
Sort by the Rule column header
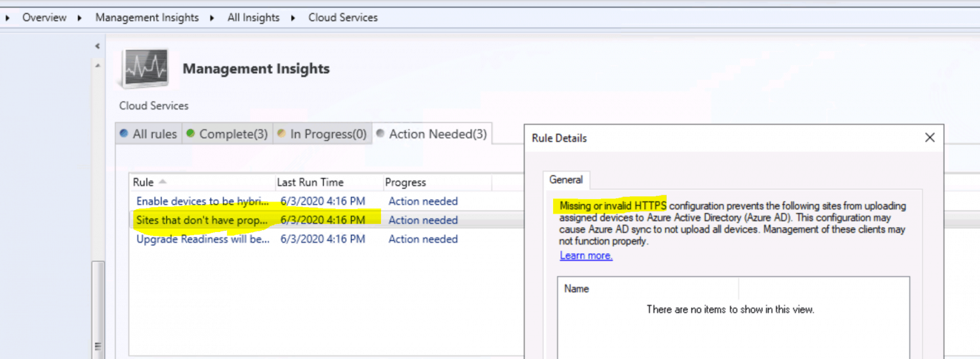(x=202, y=182)
